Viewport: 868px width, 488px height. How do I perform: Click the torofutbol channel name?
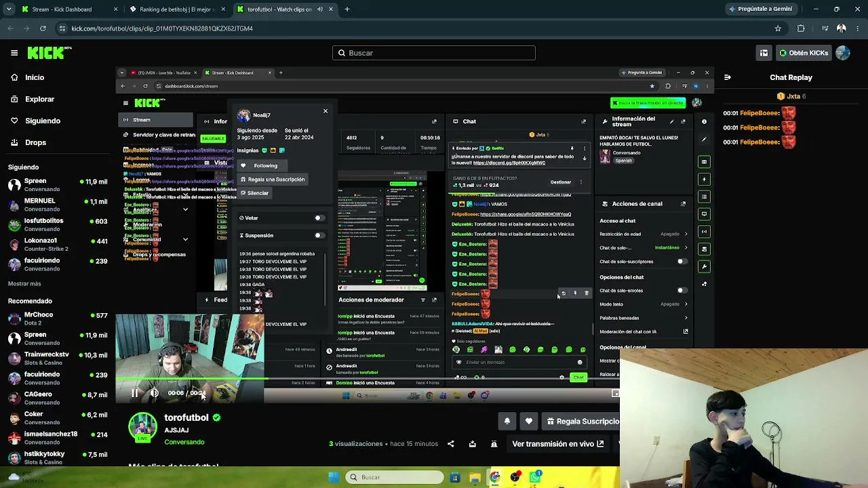coord(186,418)
